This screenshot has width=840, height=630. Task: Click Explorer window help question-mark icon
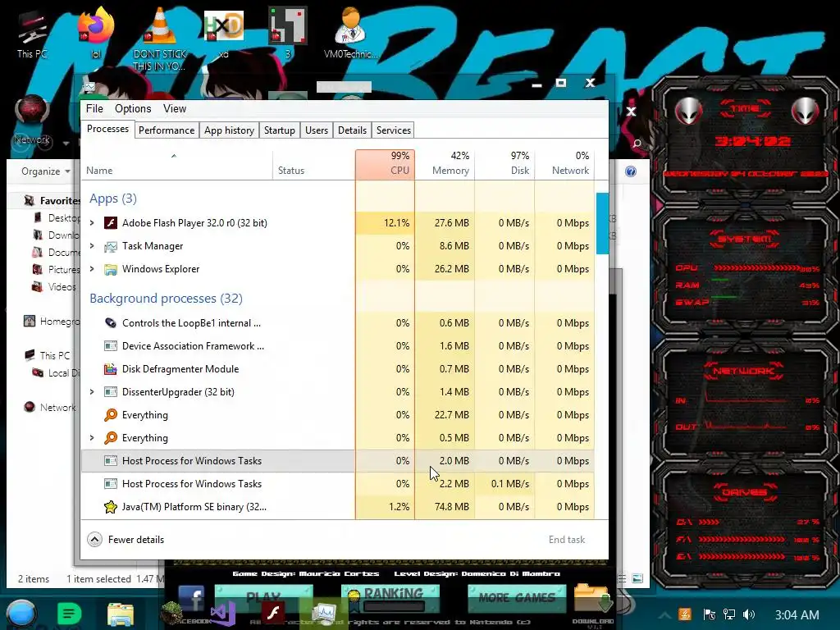pyautogui.click(x=631, y=171)
